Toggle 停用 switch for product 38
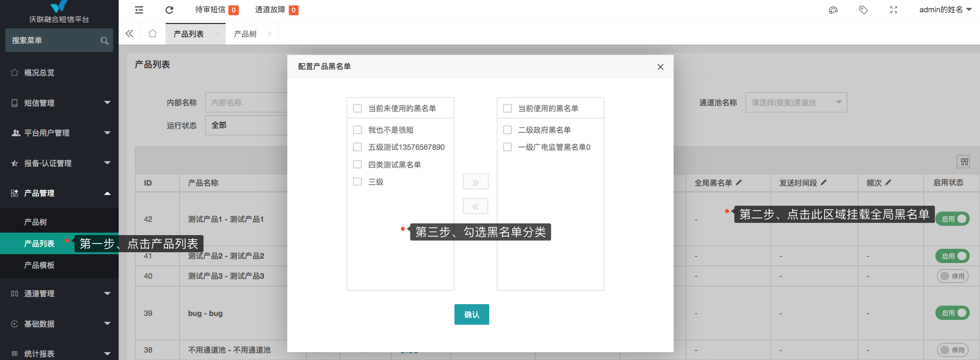 tap(953, 350)
